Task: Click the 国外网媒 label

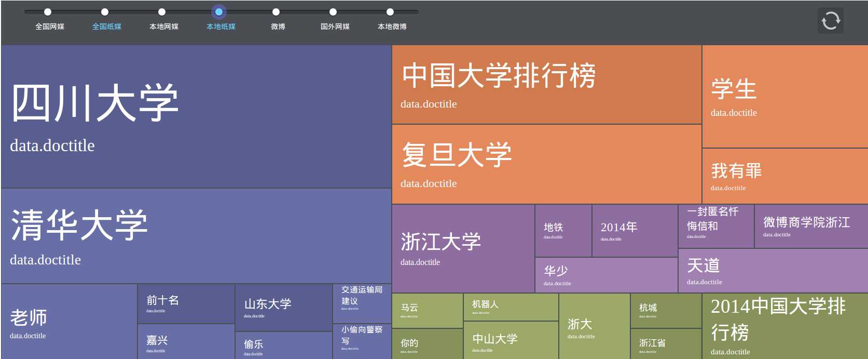Action: tap(335, 26)
